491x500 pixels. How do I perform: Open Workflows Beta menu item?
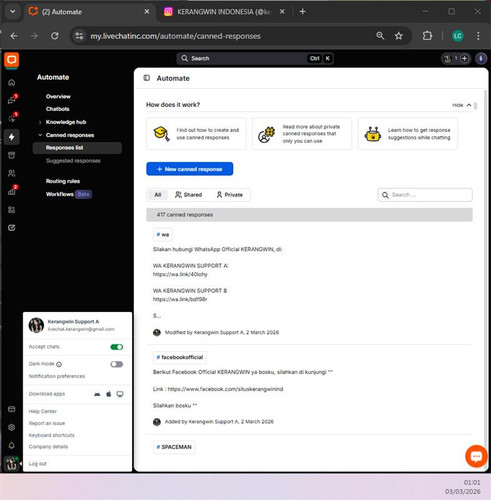click(69, 194)
